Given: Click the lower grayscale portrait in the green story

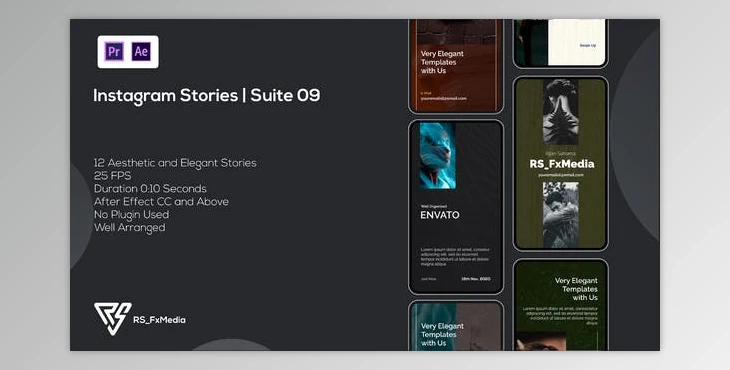Looking at the screenshot, I should [x=561, y=215].
